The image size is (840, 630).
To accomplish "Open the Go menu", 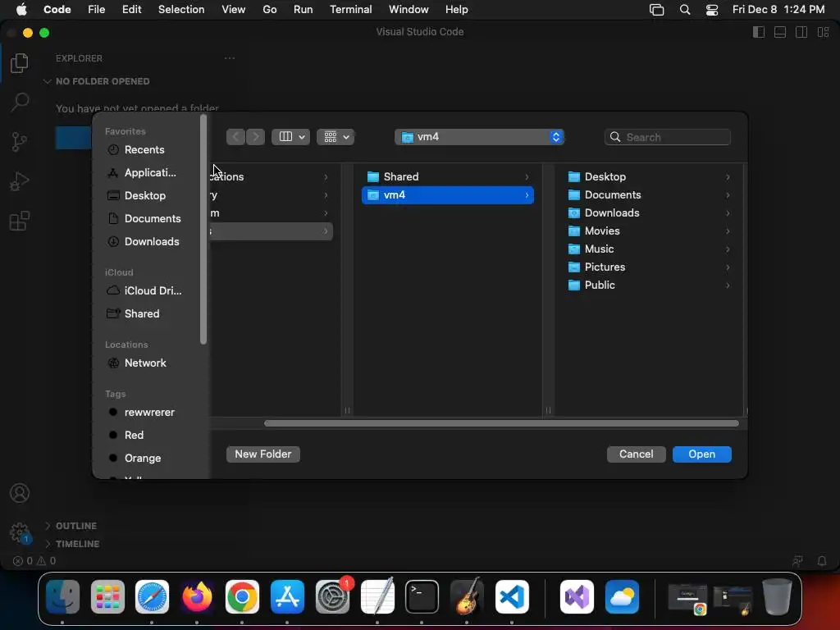I will (269, 10).
